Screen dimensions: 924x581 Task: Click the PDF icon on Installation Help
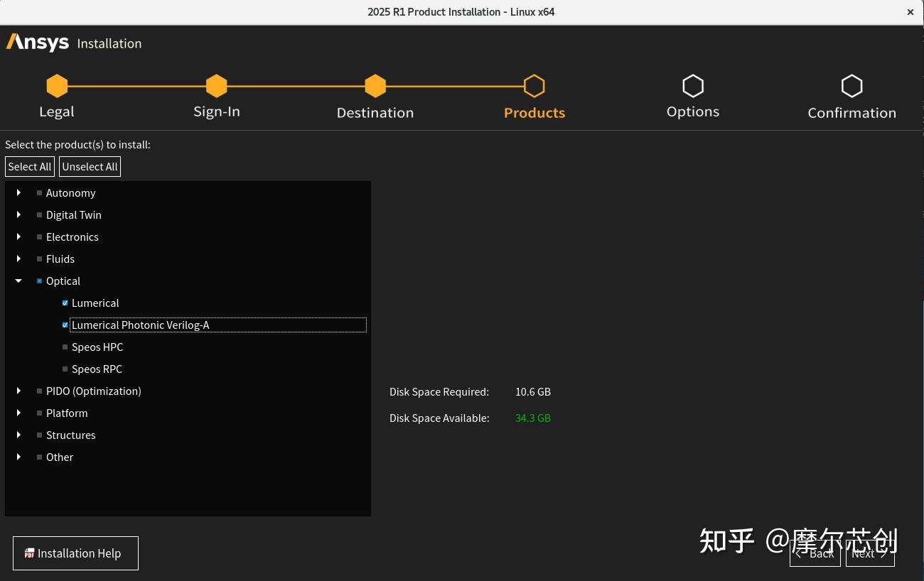(29, 553)
